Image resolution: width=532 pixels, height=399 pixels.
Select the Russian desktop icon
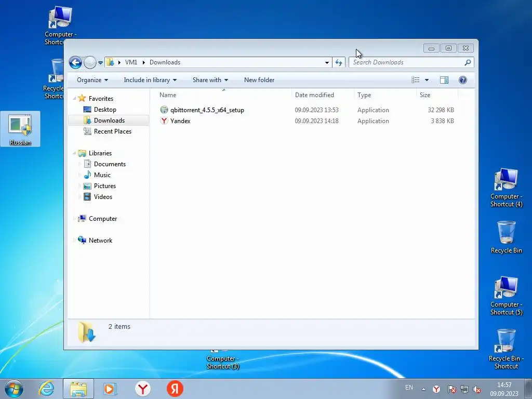(20, 129)
